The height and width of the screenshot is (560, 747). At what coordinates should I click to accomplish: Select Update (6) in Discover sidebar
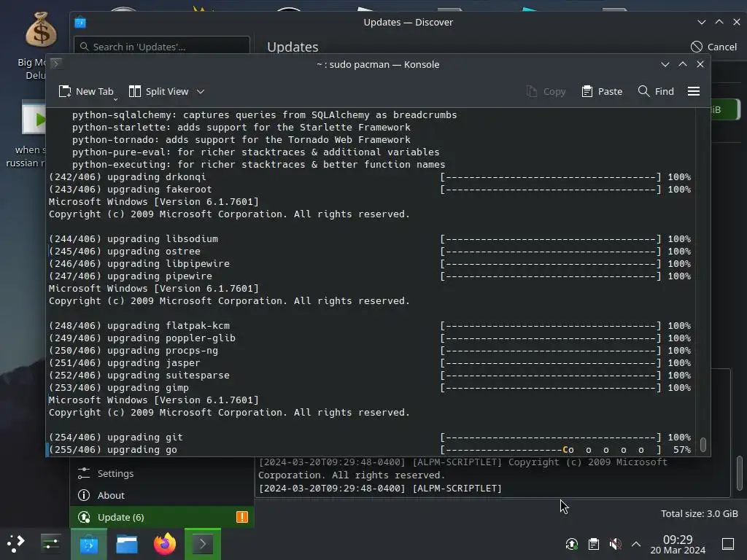pos(161,517)
